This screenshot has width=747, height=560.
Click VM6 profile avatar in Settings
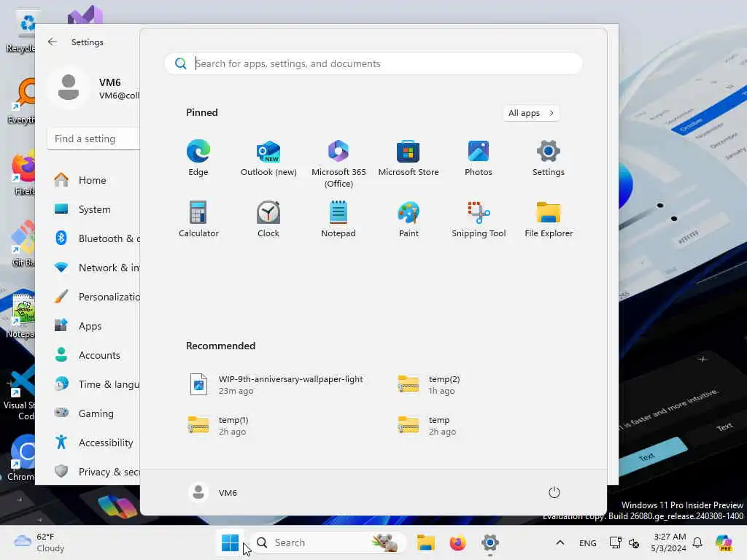69,87
